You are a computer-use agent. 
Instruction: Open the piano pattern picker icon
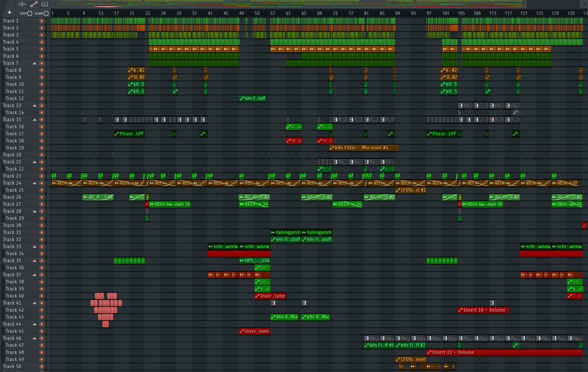[44, 4]
